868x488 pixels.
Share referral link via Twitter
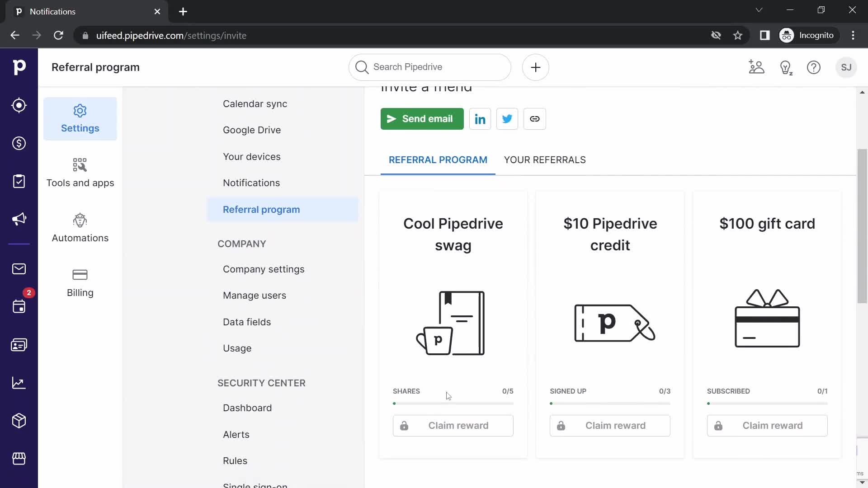[x=508, y=118]
